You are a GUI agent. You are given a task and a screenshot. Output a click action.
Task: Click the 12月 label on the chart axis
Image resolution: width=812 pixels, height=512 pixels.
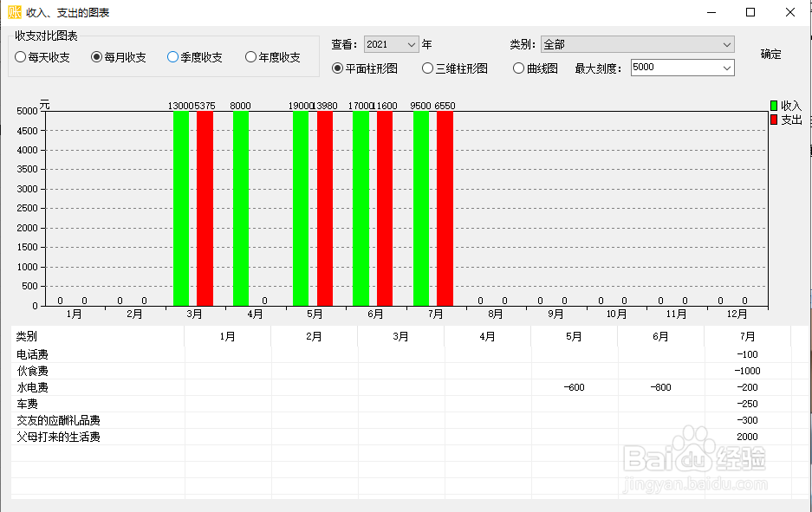tap(737, 314)
